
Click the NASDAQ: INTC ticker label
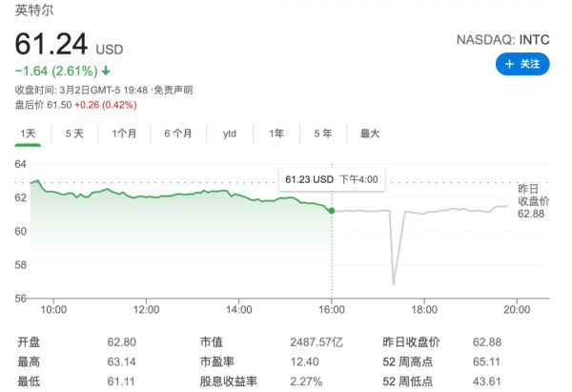click(504, 40)
